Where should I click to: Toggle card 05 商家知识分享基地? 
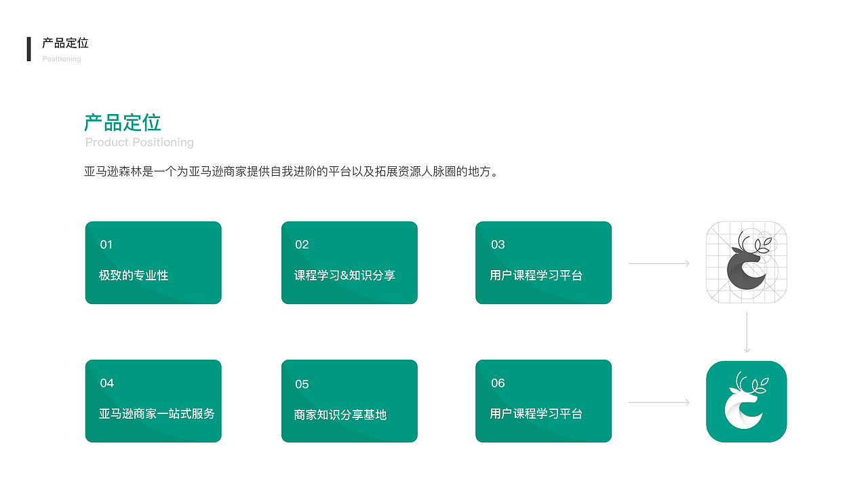[349, 401]
